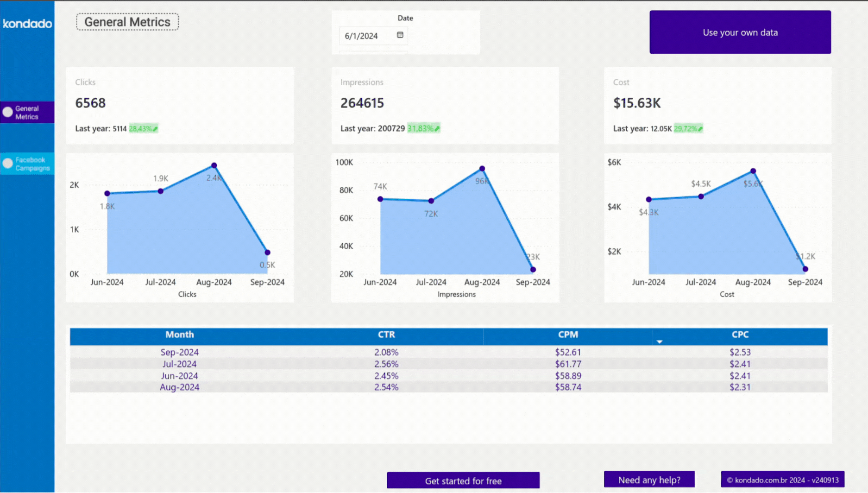
Task: Click the pencil icon on the 31,83% Impressions badge
Action: click(436, 128)
